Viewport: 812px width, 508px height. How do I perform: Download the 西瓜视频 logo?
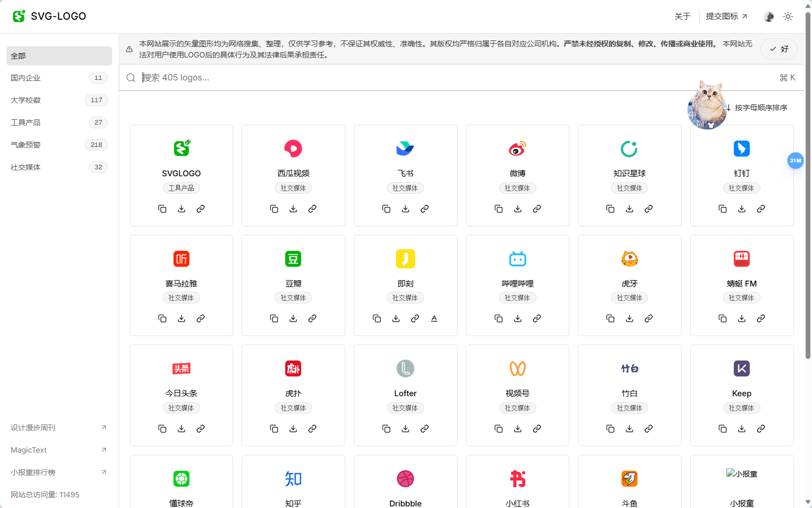click(293, 209)
